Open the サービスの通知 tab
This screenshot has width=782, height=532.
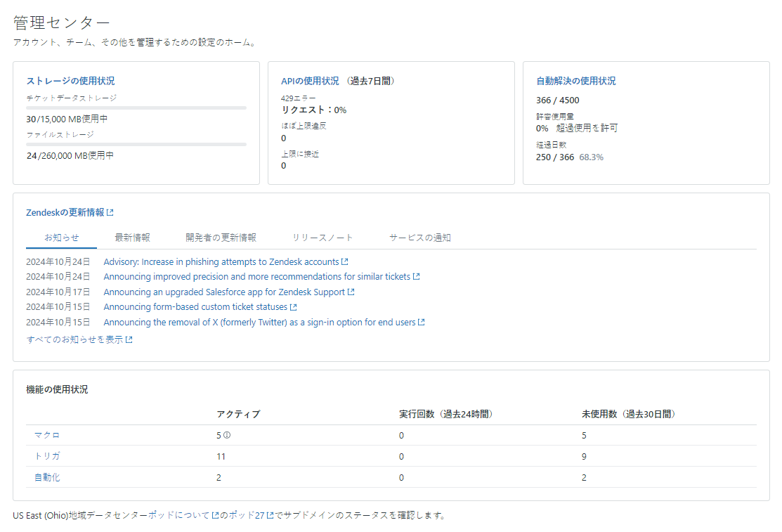pos(419,238)
